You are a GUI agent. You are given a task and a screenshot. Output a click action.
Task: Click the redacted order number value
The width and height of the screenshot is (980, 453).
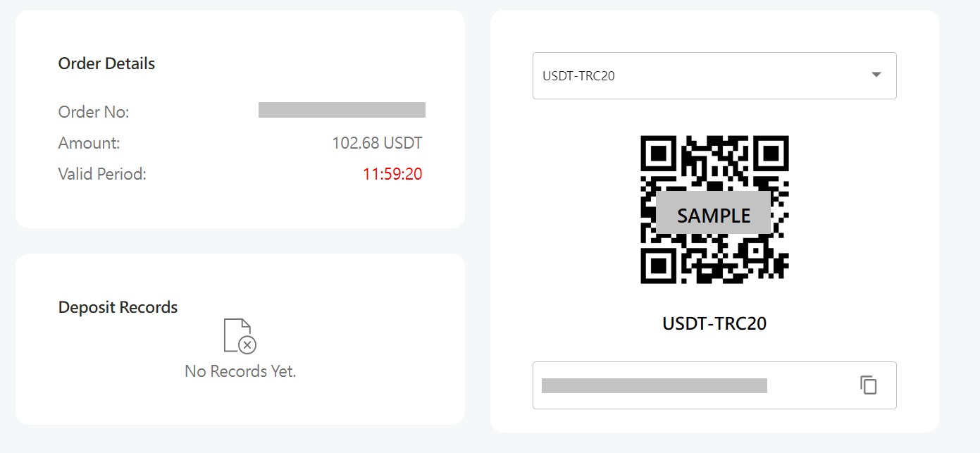click(x=342, y=110)
